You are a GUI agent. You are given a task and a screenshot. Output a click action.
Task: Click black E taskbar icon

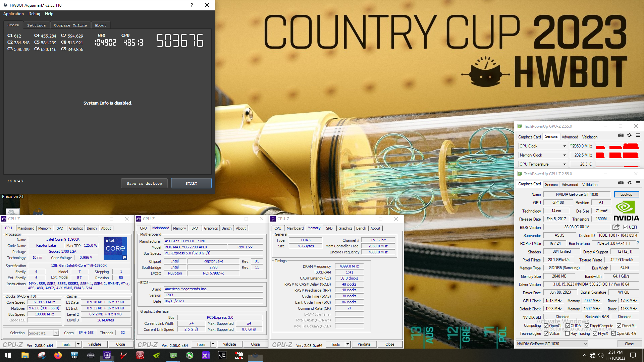[x=222, y=355]
